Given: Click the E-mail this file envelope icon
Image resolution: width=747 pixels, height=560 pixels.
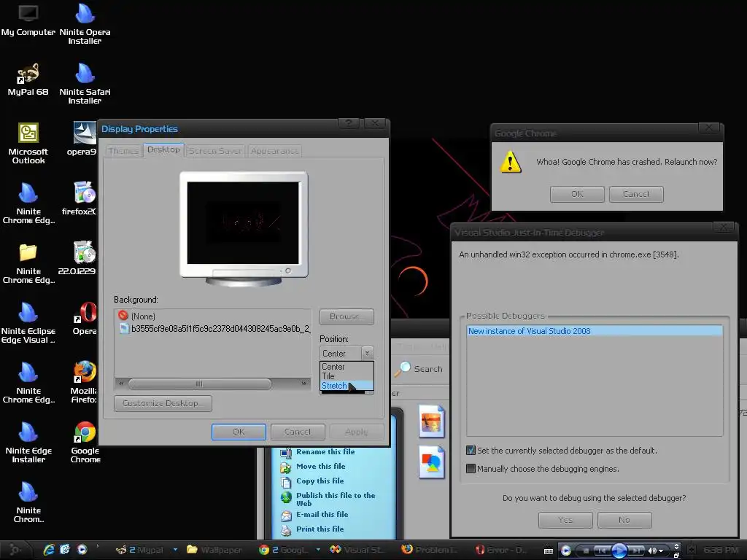Looking at the screenshot, I should (286, 516).
